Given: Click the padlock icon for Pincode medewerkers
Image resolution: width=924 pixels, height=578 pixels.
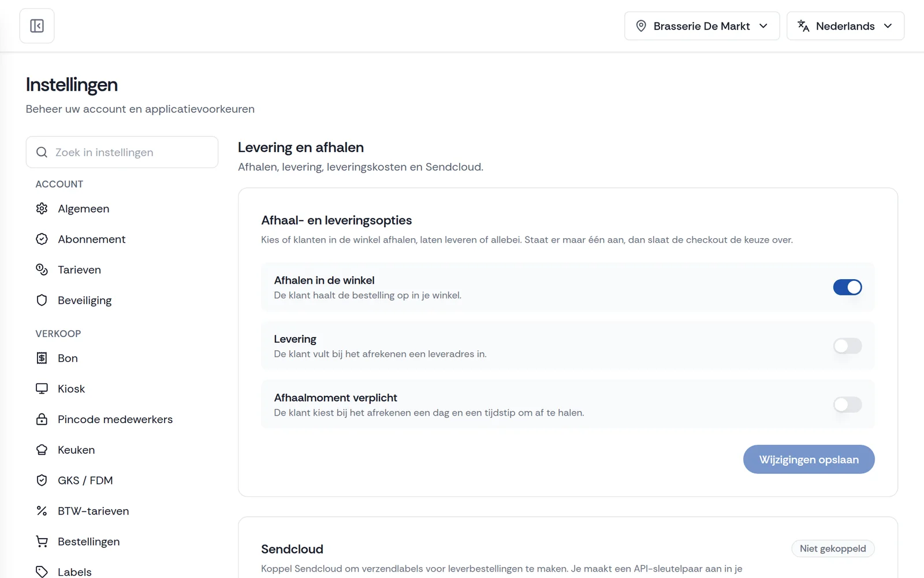Looking at the screenshot, I should point(42,420).
